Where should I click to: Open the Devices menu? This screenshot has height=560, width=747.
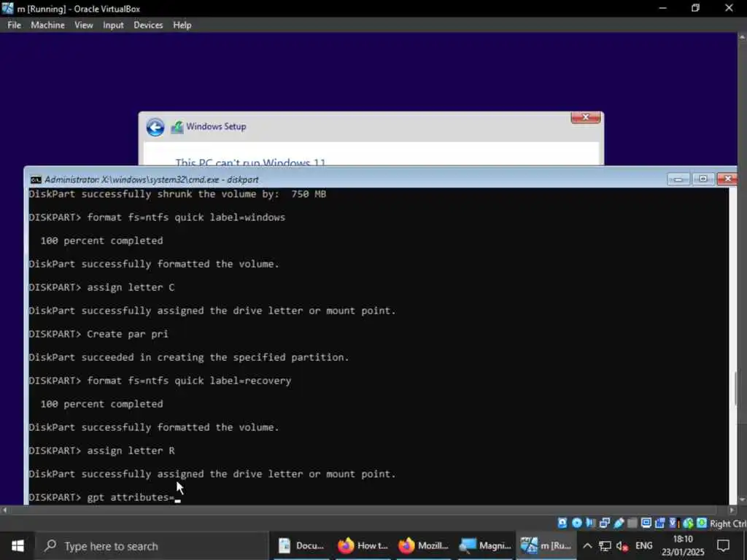tap(148, 26)
